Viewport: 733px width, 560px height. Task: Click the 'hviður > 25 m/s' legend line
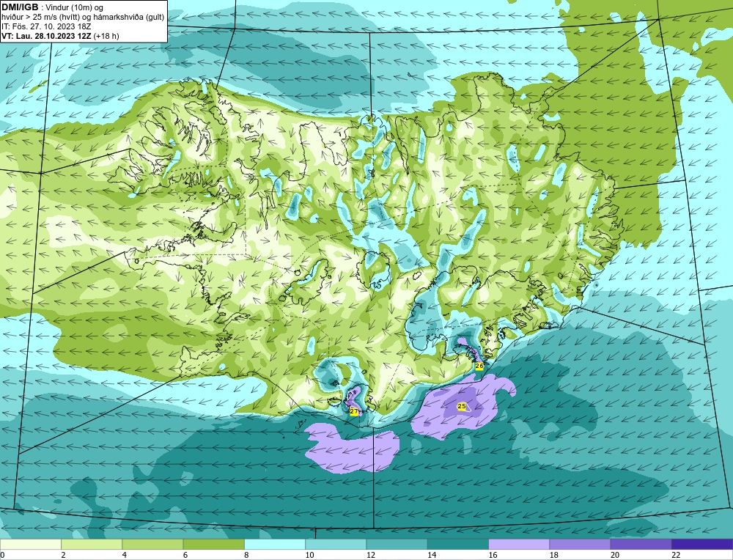click(83, 18)
